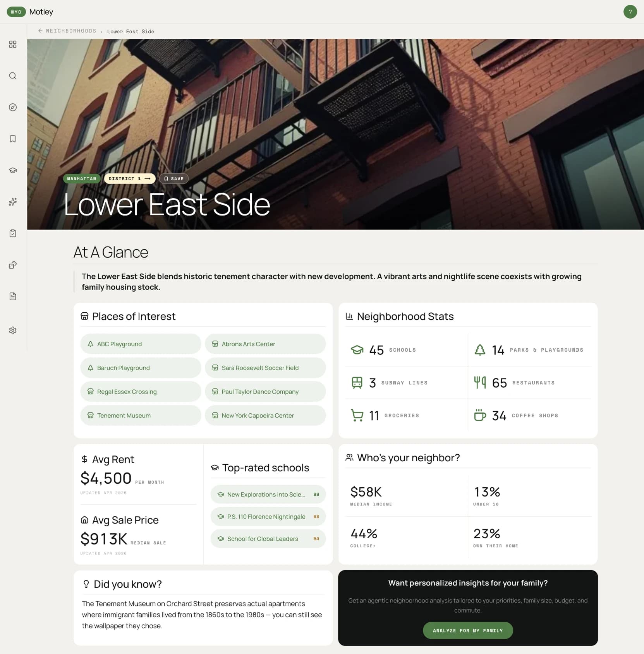Screen dimensions: 644x654
Task: Click the dollar icon beside Avg Rent
Action: (84, 459)
